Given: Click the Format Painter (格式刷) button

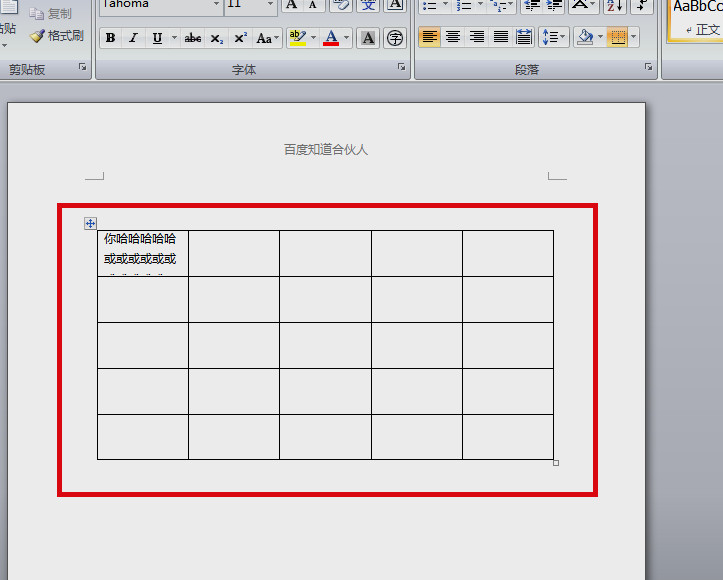Looking at the screenshot, I should click(x=57, y=36).
